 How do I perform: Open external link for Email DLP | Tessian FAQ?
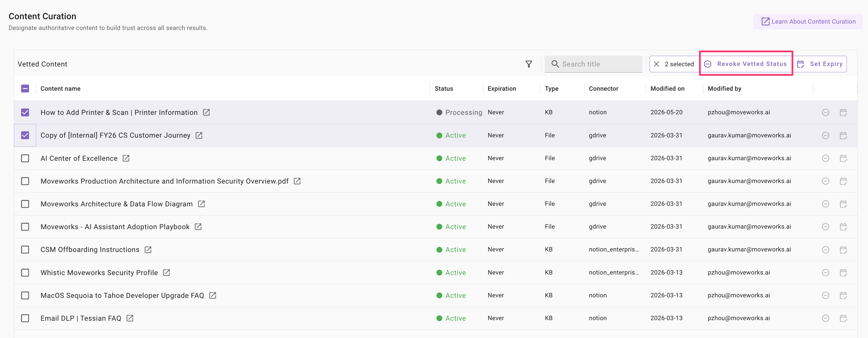click(130, 318)
